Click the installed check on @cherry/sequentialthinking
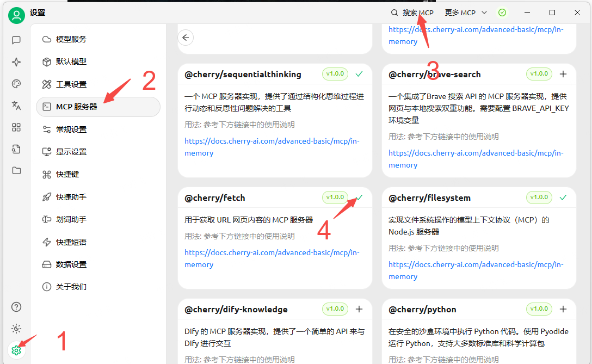 (x=359, y=74)
